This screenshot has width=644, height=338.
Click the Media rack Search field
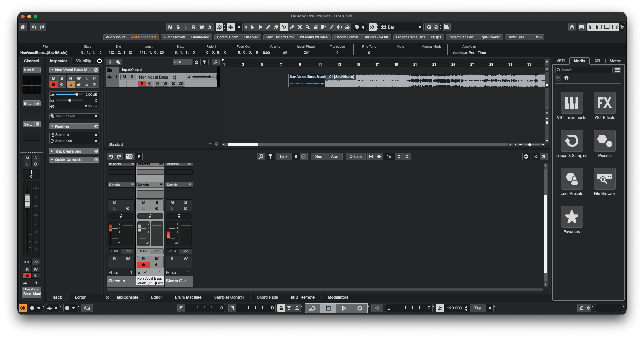tap(584, 70)
